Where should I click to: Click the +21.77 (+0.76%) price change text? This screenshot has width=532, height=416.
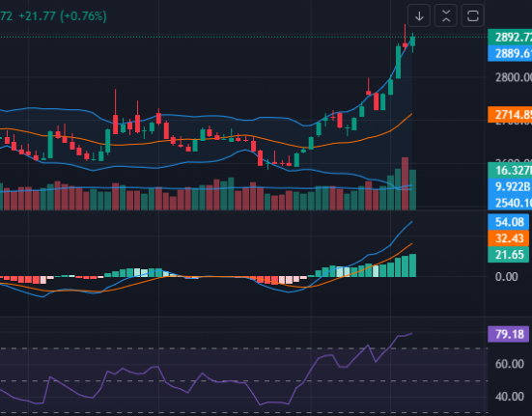[63, 16]
